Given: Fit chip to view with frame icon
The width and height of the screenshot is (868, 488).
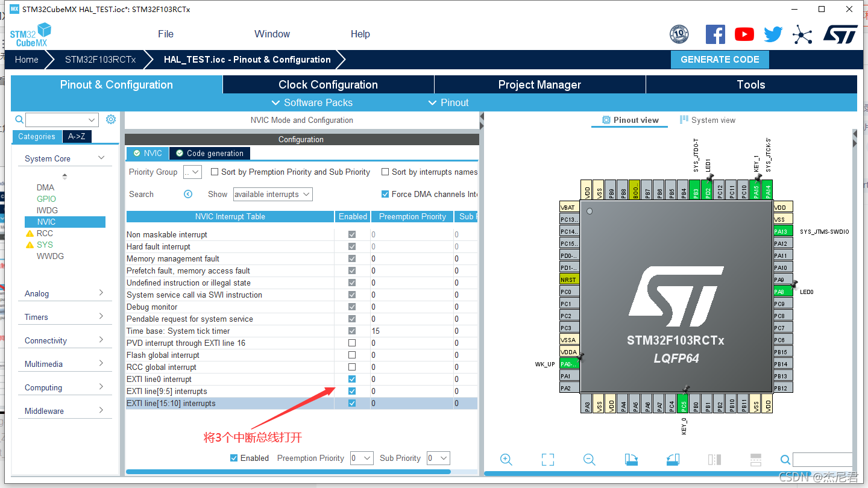Looking at the screenshot, I should coord(548,460).
